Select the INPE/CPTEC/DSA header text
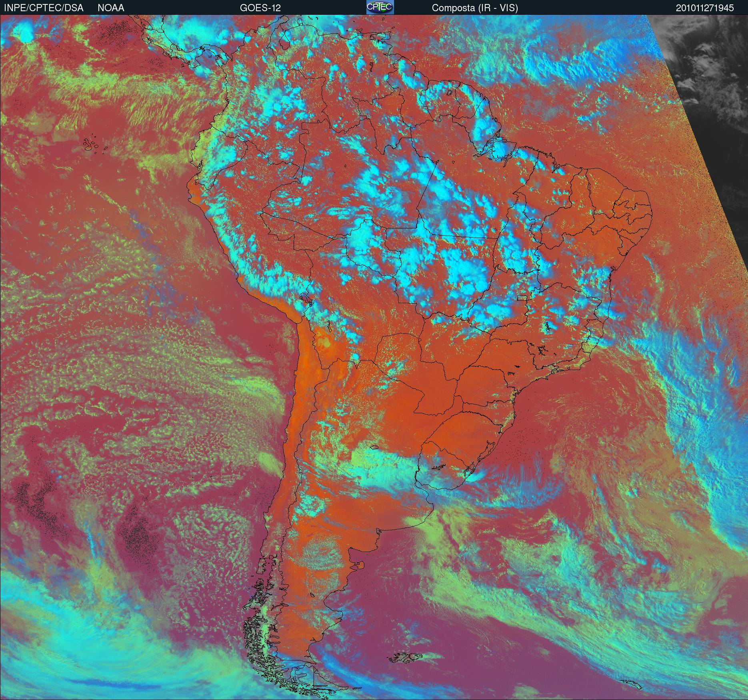 tap(44, 8)
